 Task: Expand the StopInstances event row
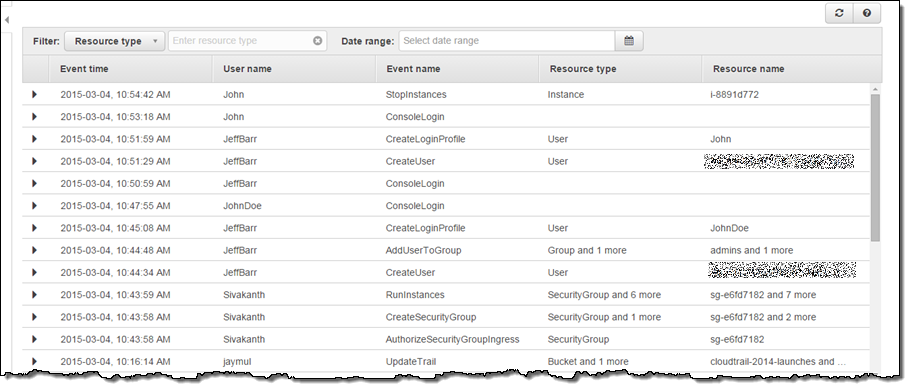[x=34, y=94]
